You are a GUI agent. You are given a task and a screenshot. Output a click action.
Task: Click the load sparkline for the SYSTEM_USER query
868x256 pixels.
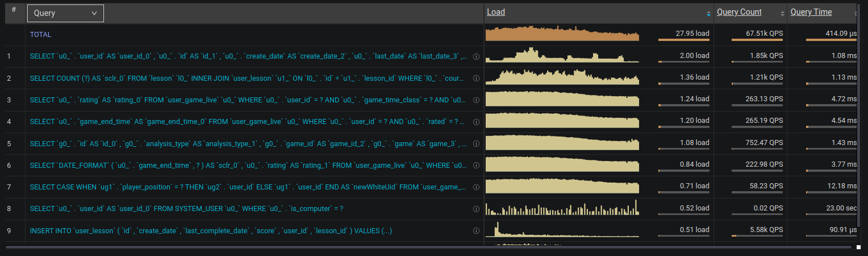562,208
